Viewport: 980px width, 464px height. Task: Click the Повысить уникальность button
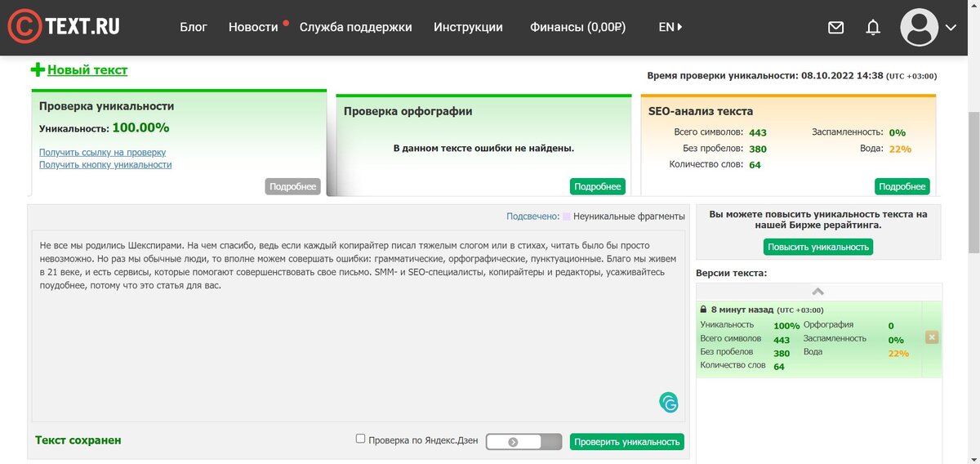(x=818, y=247)
